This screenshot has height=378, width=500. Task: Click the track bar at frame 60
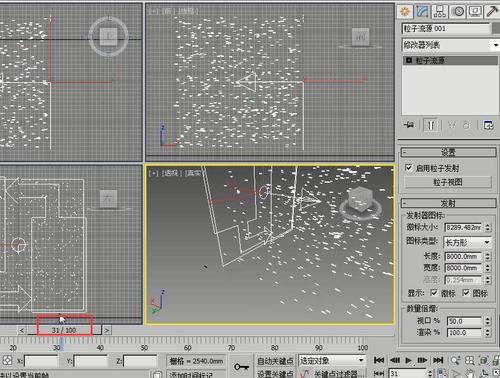188,344
